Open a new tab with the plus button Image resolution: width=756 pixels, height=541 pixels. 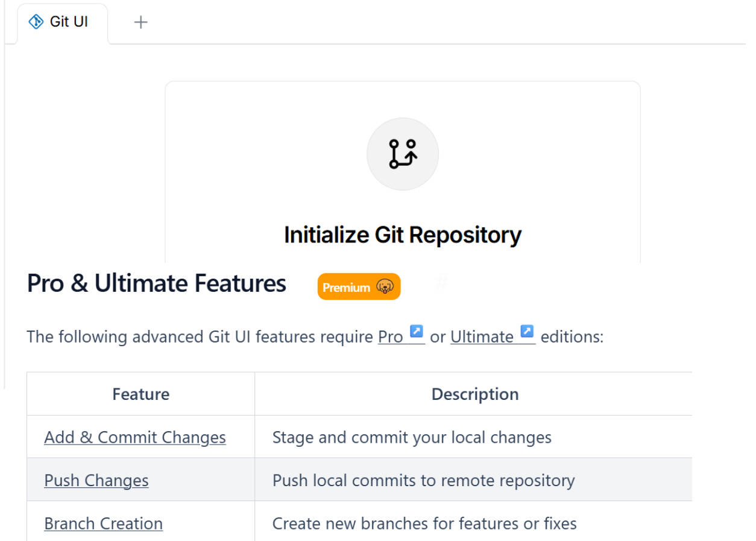[x=140, y=22]
